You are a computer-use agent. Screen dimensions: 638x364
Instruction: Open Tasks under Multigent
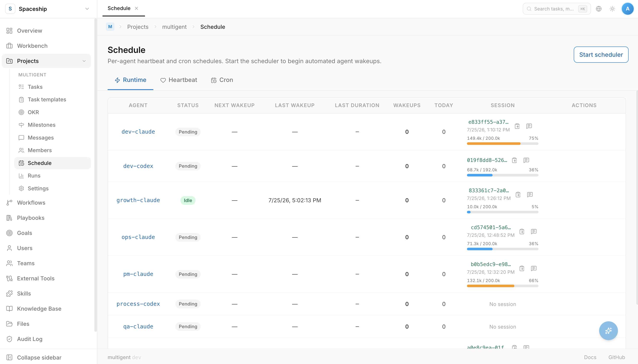pos(53,87)
